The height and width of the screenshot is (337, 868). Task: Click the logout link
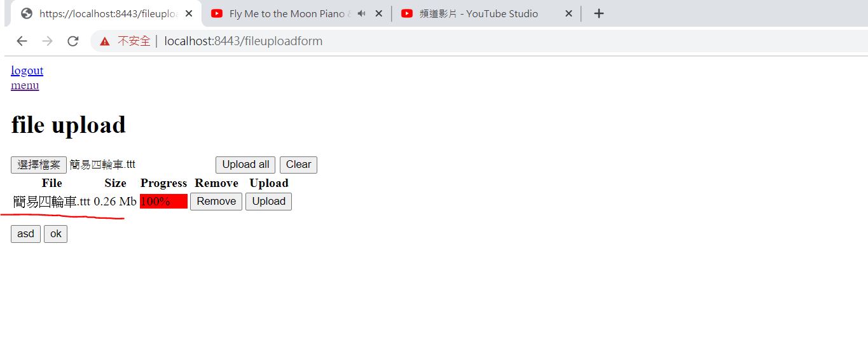tap(27, 71)
